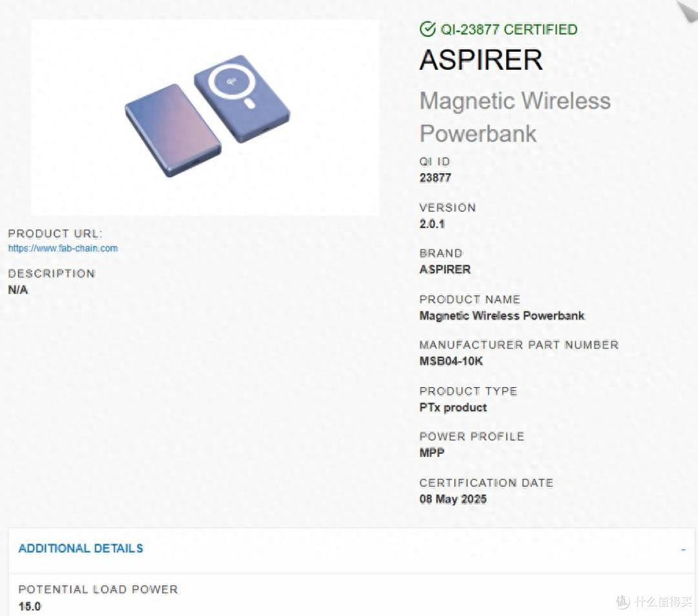Select the version value 2.0.1
698x616 pixels.
point(432,224)
